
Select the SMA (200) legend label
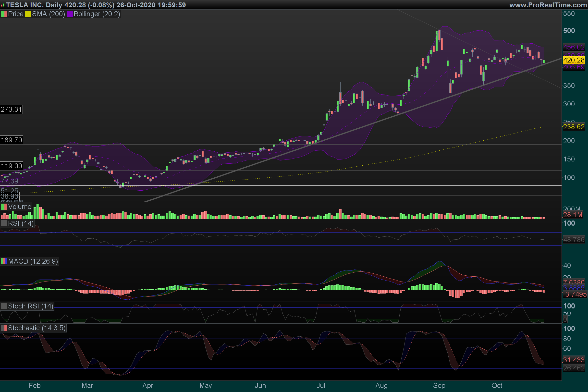(x=48, y=14)
